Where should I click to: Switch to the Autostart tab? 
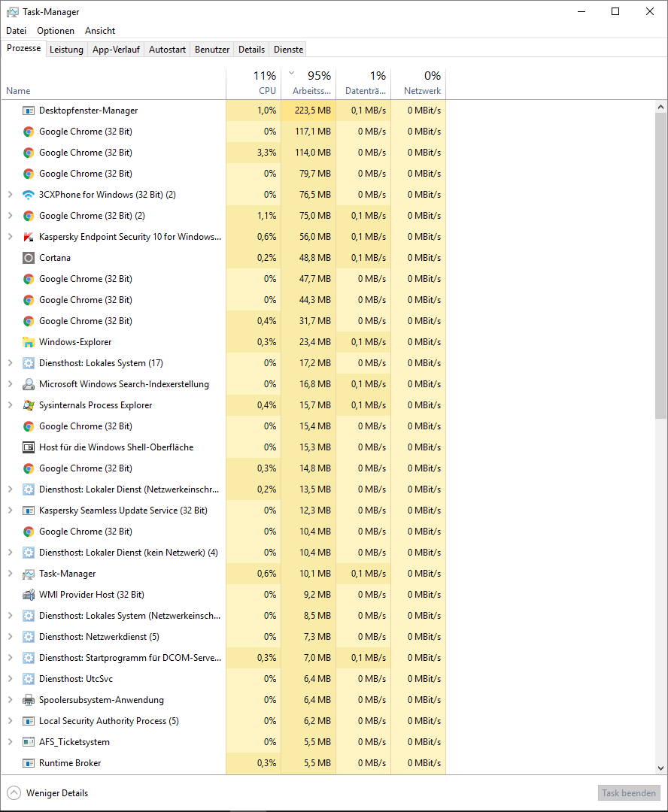[168, 50]
